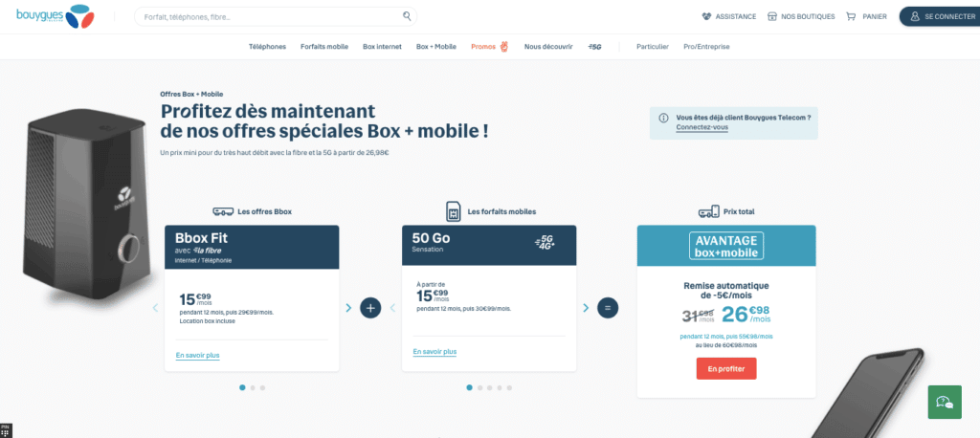Click the 26€98 per month total price

[x=746, y=314]
